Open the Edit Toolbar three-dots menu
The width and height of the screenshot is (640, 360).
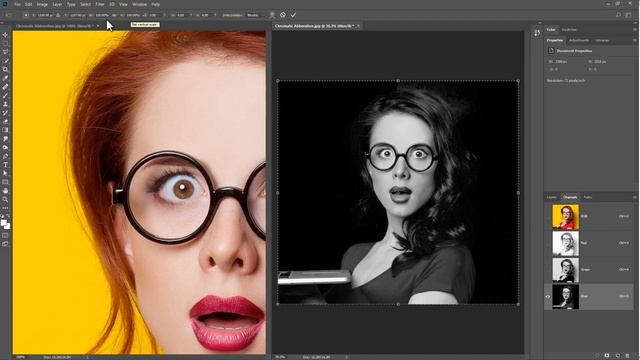tap(5, 208)
